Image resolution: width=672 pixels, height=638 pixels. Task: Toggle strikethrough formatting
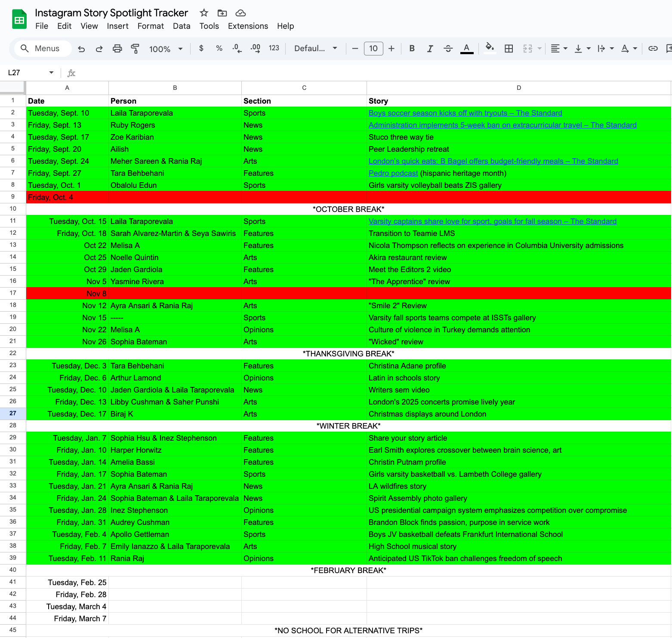tap(448, 49)
